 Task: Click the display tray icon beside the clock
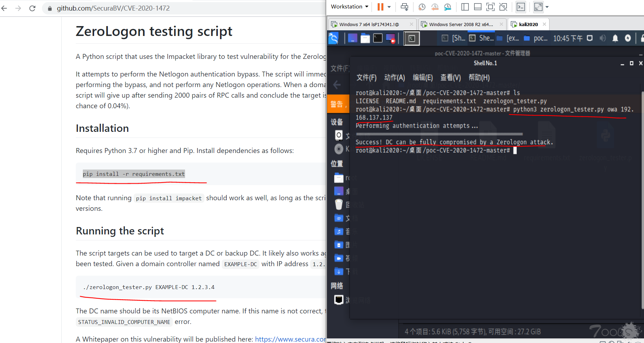590,38
